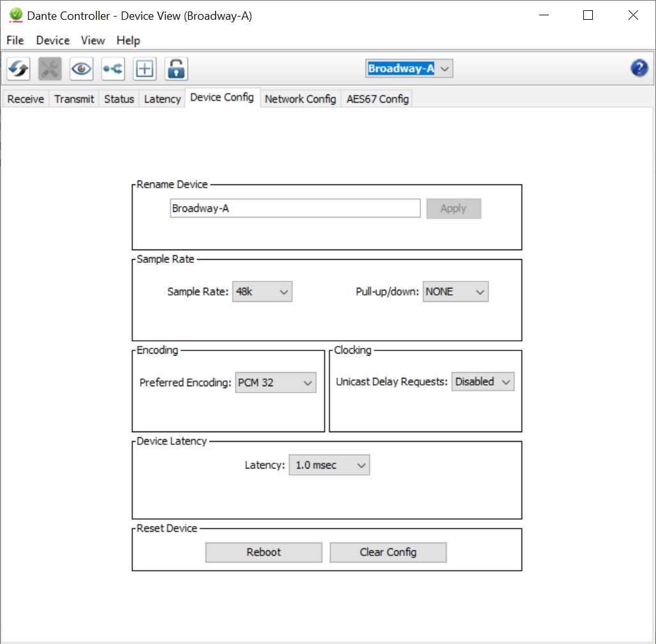Click the Device Latency group title
This screenshot has height=644, width=656.
point(172,442)
